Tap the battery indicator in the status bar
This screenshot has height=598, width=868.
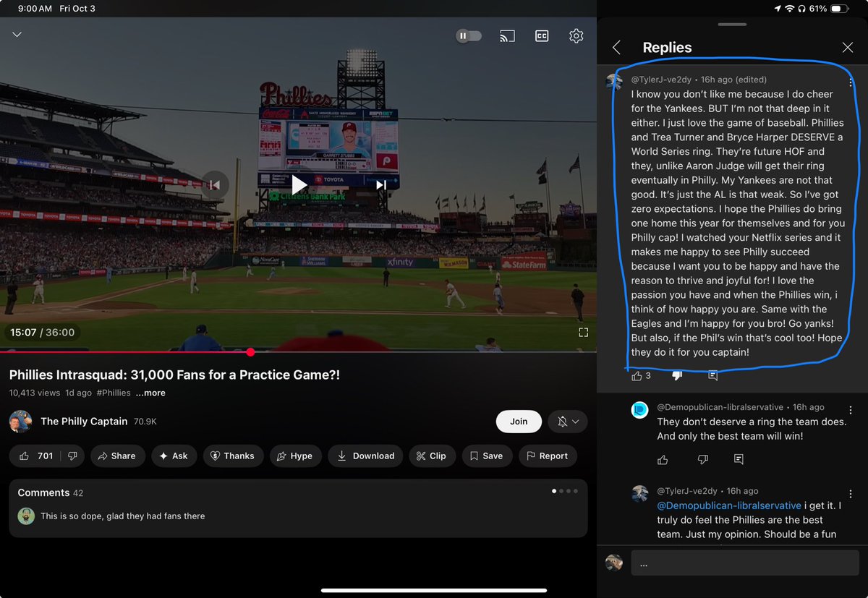tap(839, 9)
